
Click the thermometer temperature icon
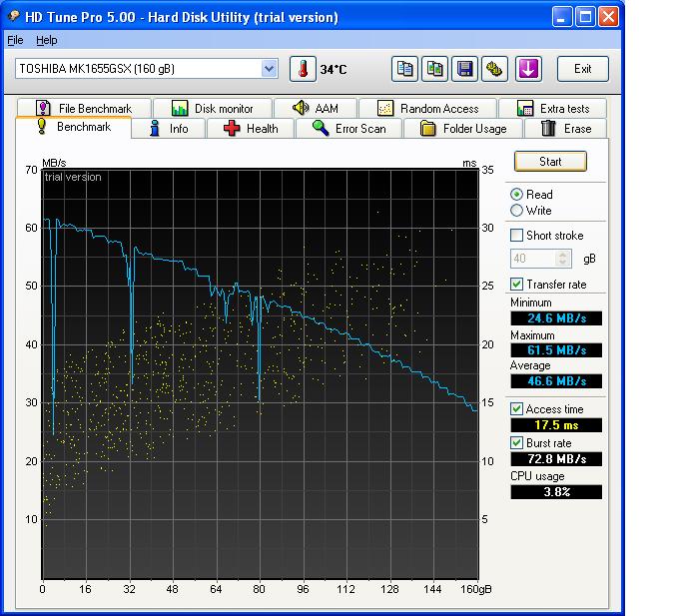pyautogui.click(x=303, y=69)
